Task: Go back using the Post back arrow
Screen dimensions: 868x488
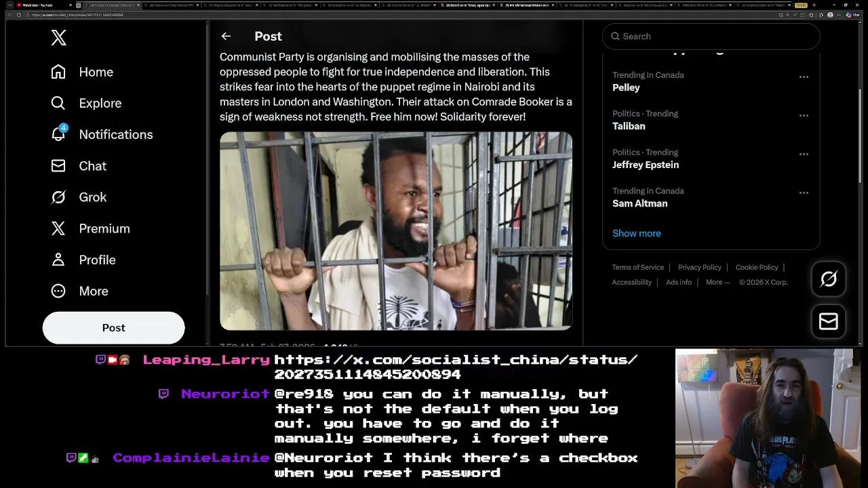Action: pyautogui.click(x=226, y=36)
